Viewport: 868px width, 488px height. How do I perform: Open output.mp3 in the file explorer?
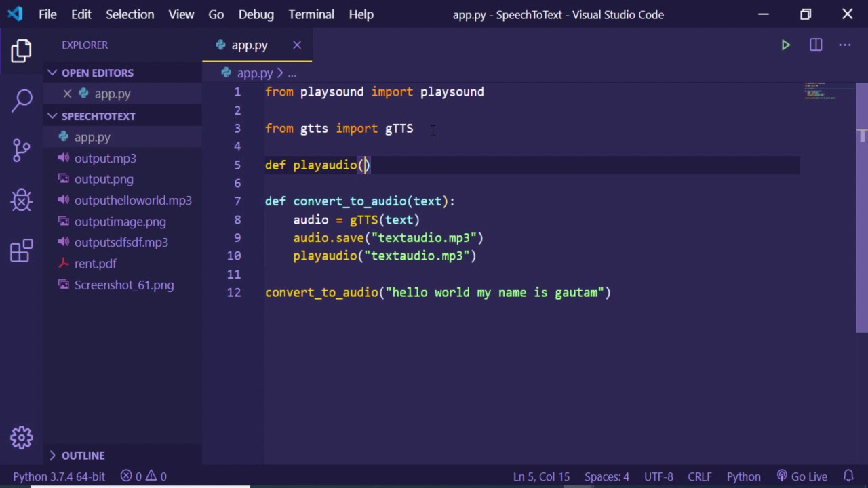(x=105, y=158)
